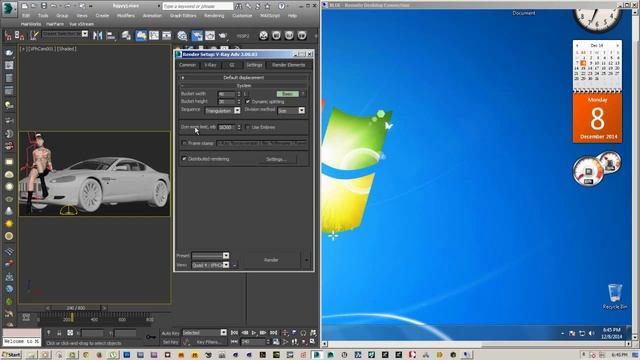
Task: Click the green mode button in the System rollout
Action: click(x=288, y=94)
